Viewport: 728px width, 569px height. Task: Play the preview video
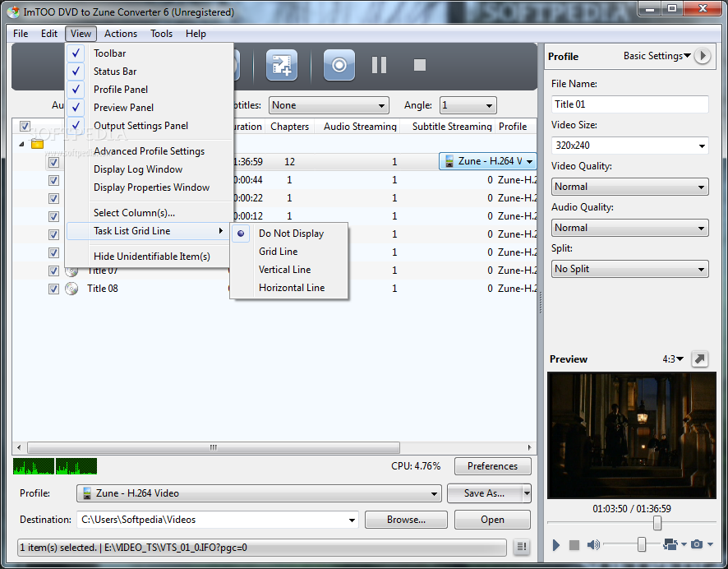tap(555, 544)
